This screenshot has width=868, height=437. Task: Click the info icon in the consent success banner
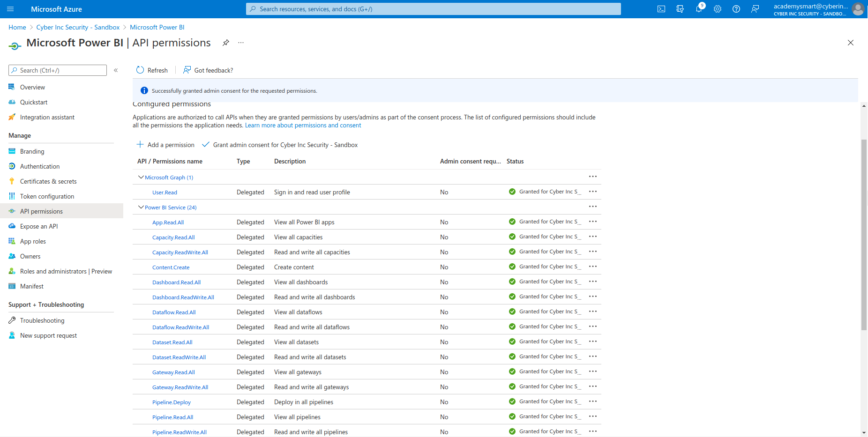tap(144, 90)
